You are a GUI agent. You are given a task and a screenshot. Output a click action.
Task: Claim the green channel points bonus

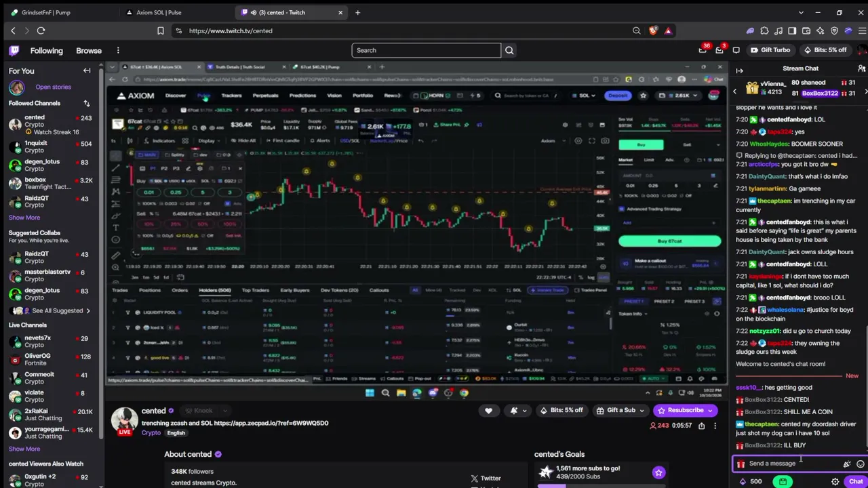point(783,482)
